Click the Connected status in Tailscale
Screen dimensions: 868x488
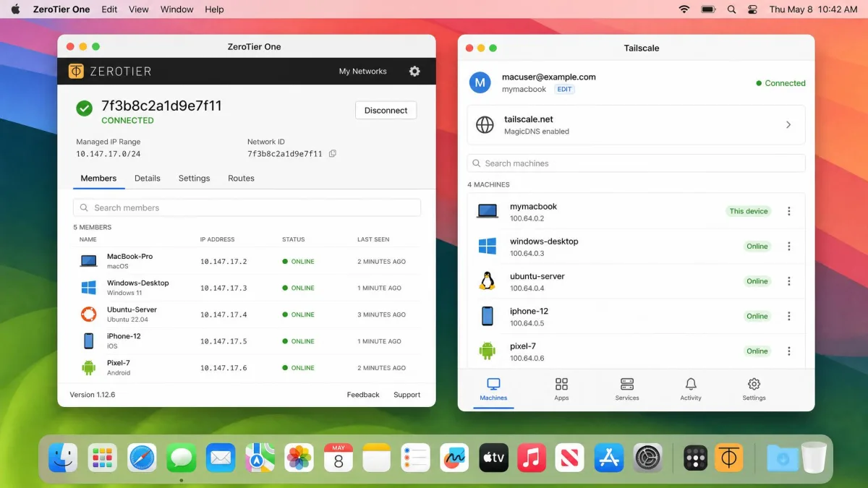(x=780, y=83)
